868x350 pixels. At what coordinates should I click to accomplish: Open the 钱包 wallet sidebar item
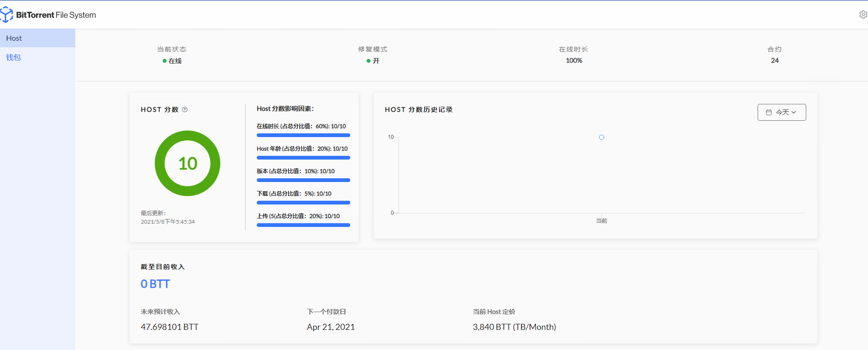[14, 57]
